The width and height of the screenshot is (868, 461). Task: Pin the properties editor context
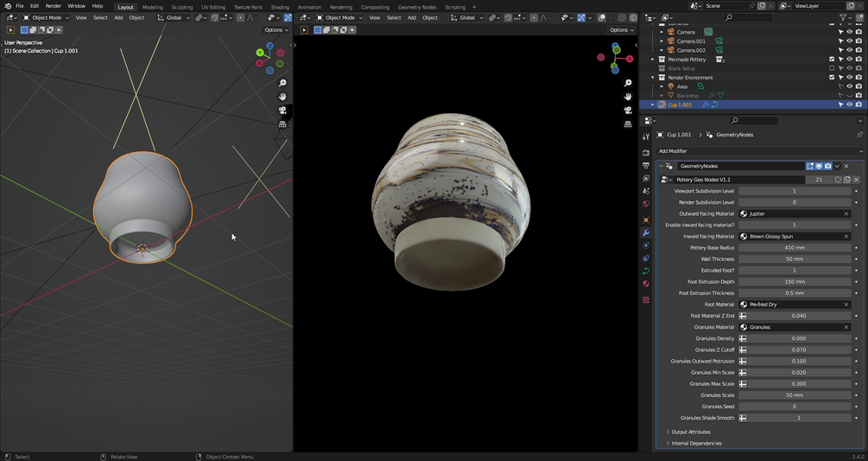pyautogui.click(x=858, y=135)
